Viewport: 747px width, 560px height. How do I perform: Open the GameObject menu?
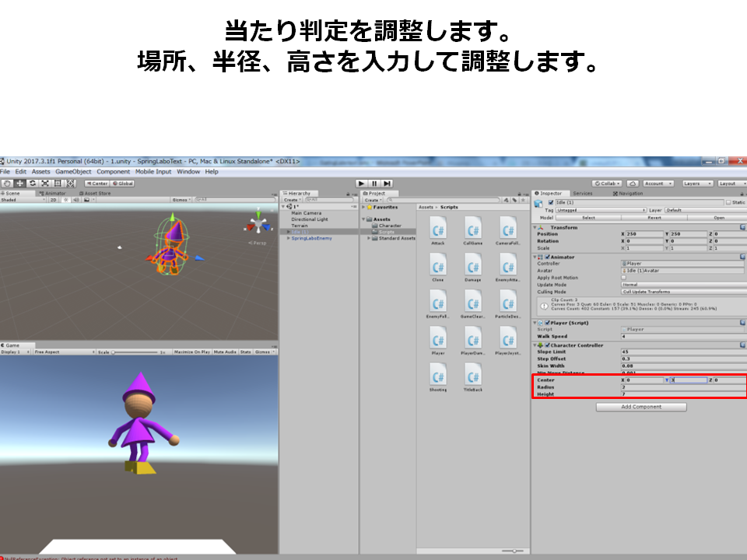[73, 172]
